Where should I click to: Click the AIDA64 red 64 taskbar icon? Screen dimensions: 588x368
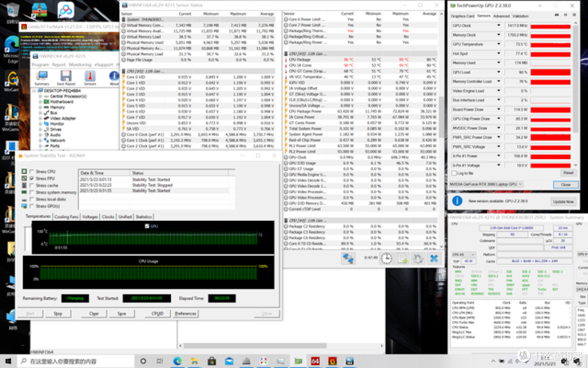[x=315, y=361]
